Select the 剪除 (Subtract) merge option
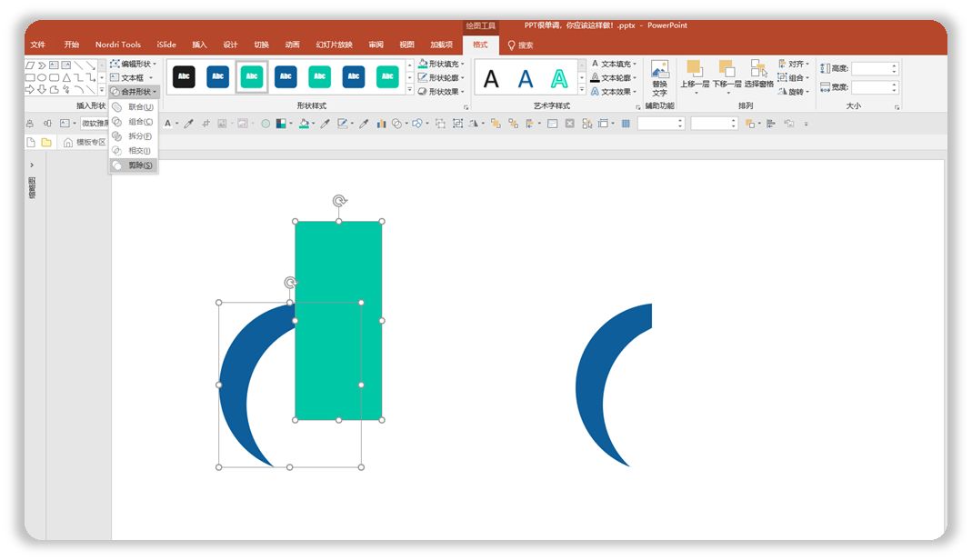Viewport: 972px width, 560px height. 134,165
